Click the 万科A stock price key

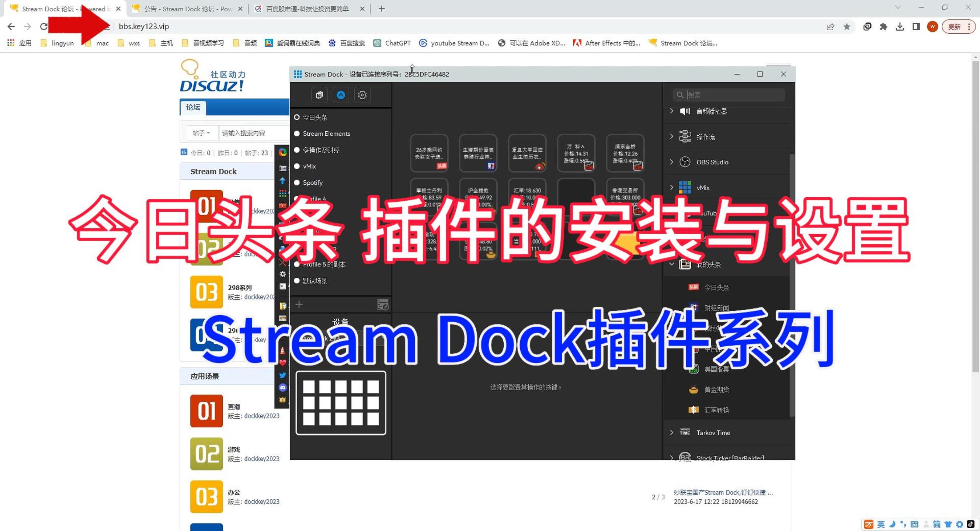point(576,153)
